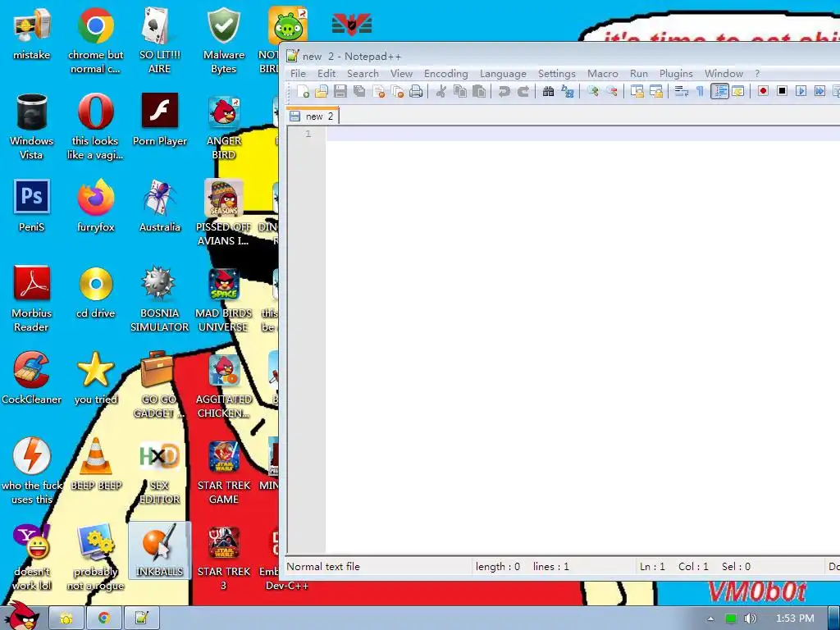The image size is (840, 630).
Task: Select the 'INKBALLS' desktop icon
Action: pos(160,550)
